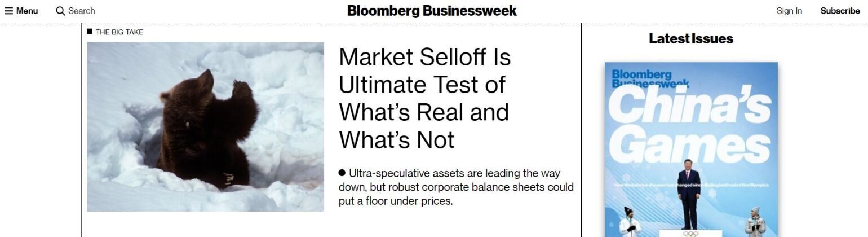Image resolution: width=868 pixels, height=237 pixels.
Task: Click the magnifying glass search icon
Action: click(x=61, y=11)
